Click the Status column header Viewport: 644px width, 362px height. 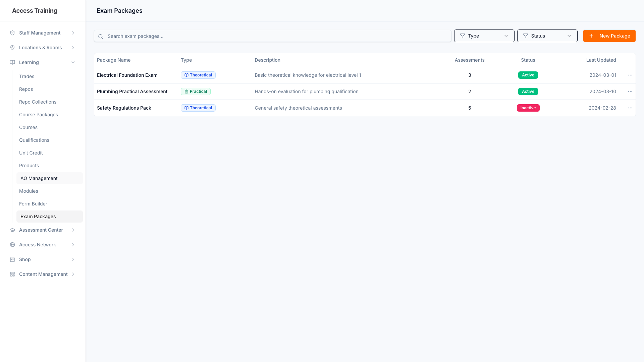click(528, 60)
